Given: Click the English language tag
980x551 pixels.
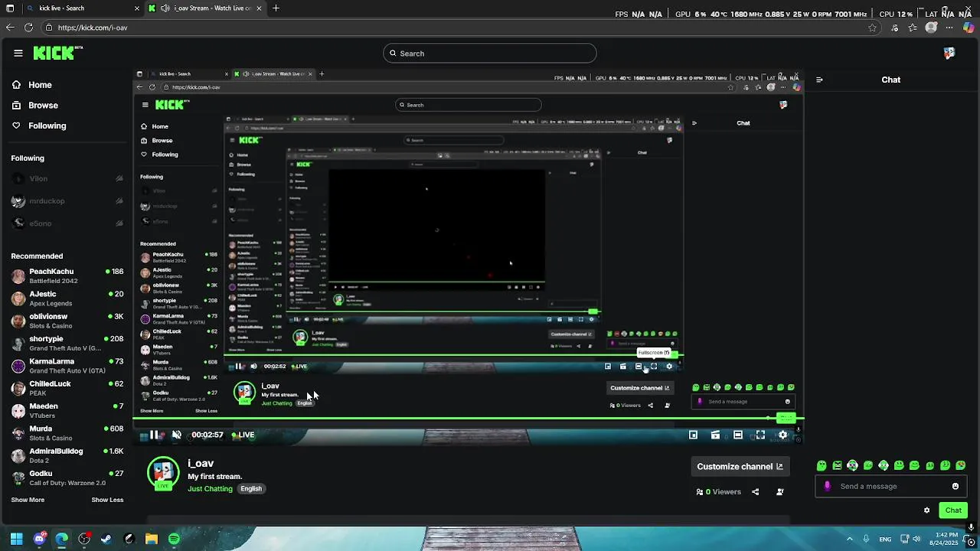Looking at the screenshot, I should (x=251, y=489).
